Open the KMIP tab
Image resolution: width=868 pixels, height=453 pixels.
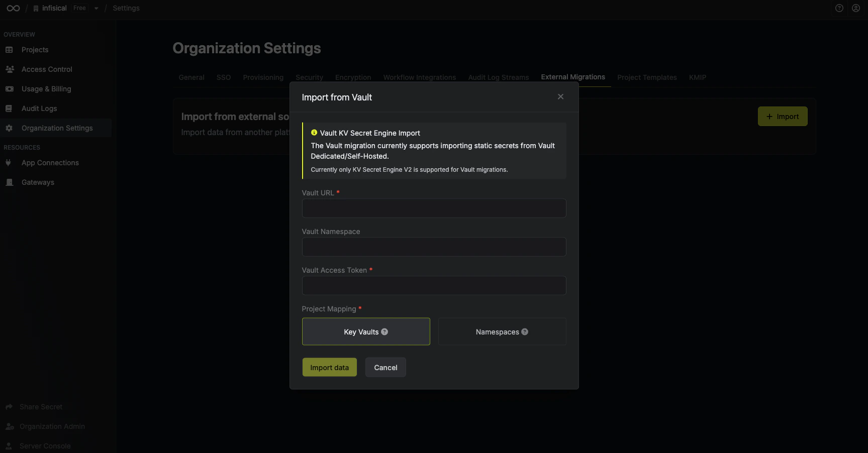pyautogui.click(x=698, y=77)
